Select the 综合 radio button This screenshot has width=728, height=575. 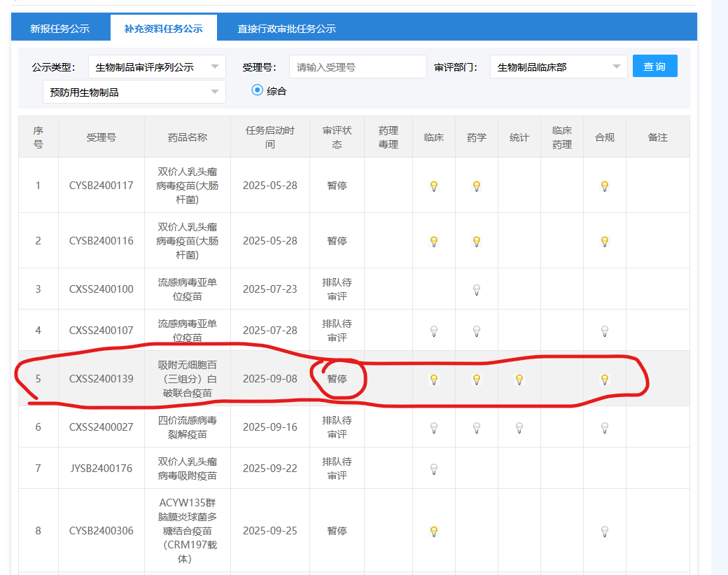pyautogui.click(x=257, y=90)
